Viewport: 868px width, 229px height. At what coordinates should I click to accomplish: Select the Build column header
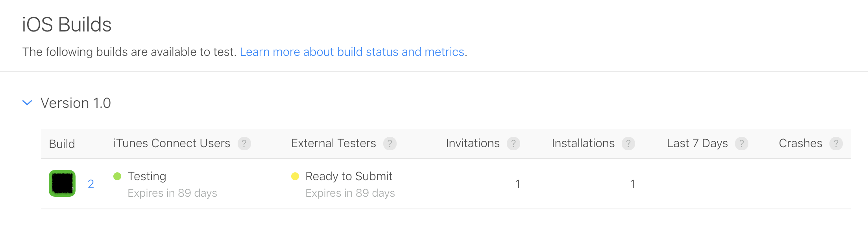click(63, 143)
